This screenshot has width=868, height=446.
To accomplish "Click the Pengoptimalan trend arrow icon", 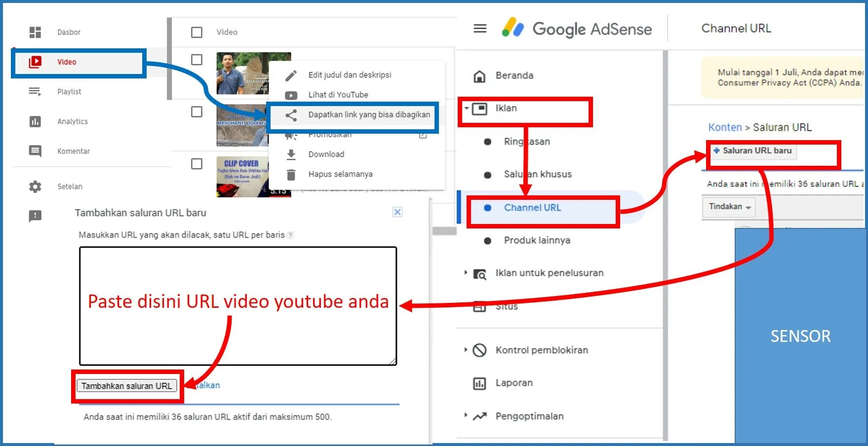I will click(x=479, y=416).
